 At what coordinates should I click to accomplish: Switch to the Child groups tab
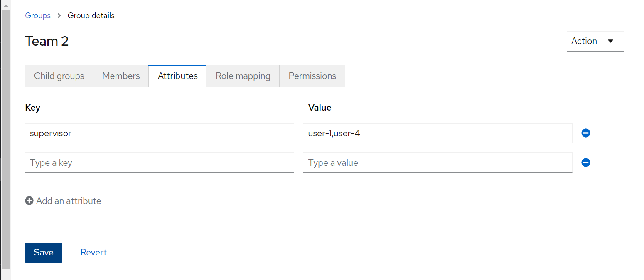(59, 76)
